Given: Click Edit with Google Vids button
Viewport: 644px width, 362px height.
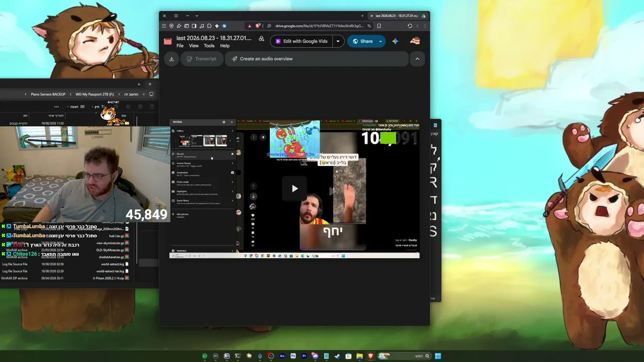Looking at the screenshot, I should coord(301,41).
